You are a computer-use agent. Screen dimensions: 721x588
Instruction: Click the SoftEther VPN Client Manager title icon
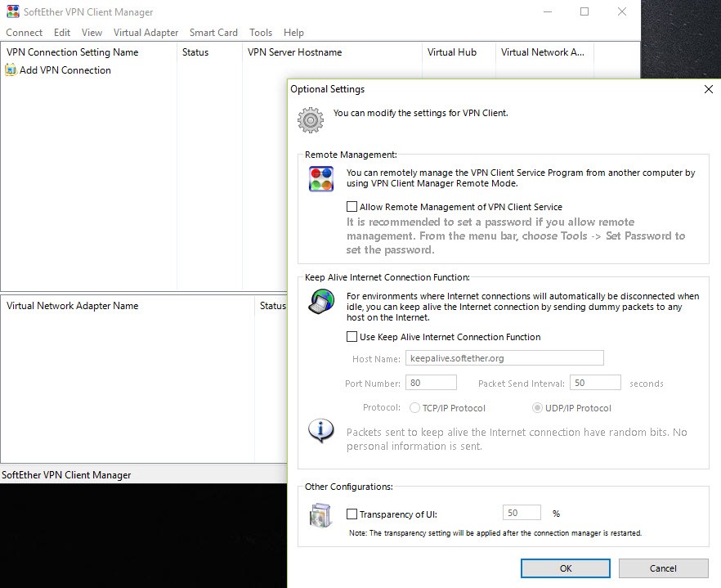click(x=13, y=11)
